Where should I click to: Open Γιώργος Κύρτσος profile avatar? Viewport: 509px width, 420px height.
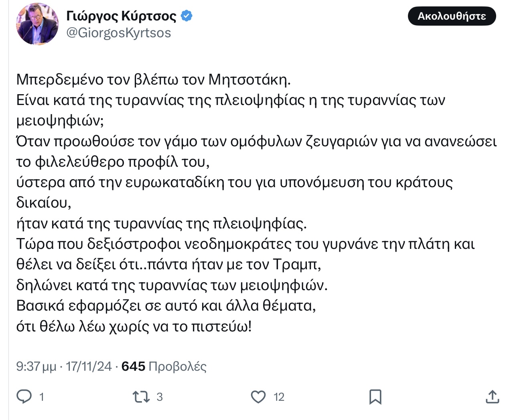tap(37, 24)
